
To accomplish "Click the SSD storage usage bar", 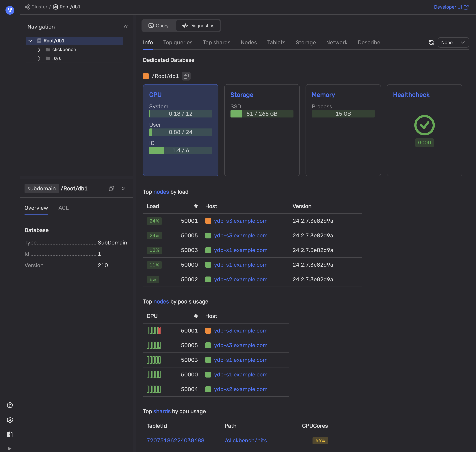I will 262,114.
